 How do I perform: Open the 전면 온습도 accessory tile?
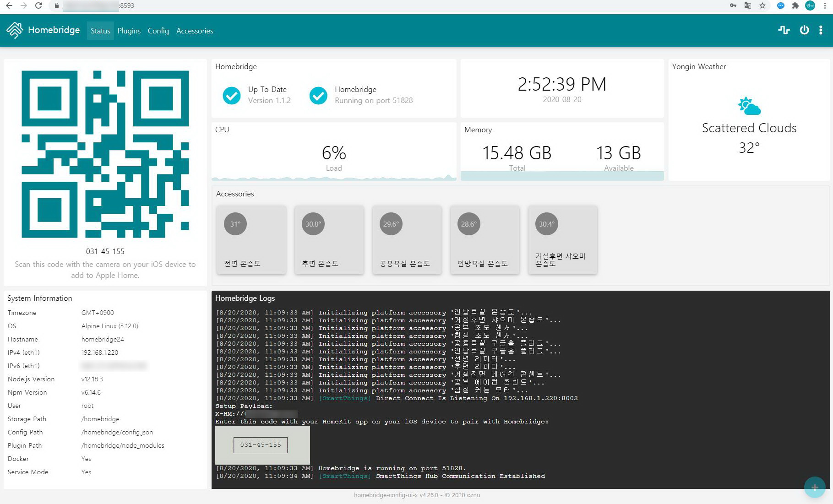click(x=251, y=240)
